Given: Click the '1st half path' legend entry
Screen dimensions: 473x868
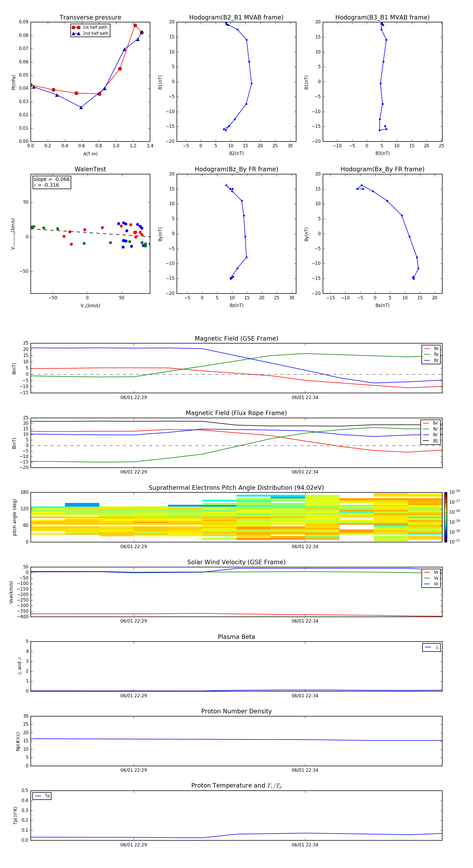Looking at the screenshot, I should 90,27.
